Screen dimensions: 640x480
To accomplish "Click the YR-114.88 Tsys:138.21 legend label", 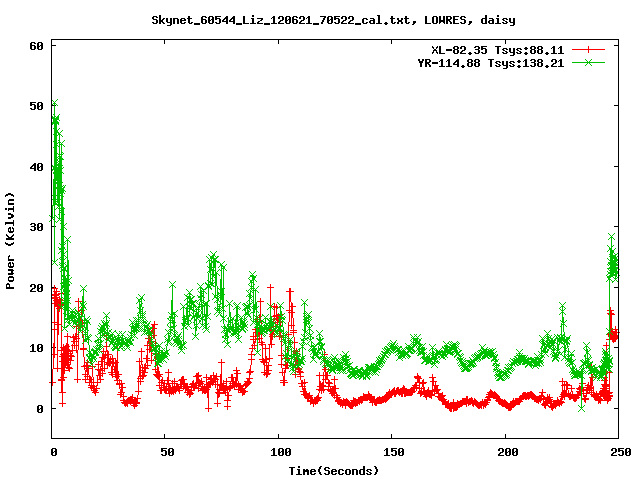I will [491, 63].
